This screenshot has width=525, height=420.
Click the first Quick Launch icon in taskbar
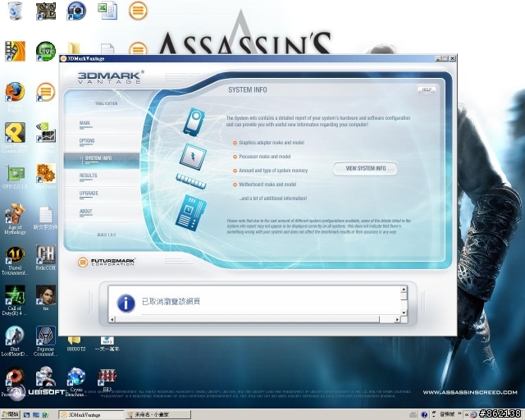pos(26,414)
